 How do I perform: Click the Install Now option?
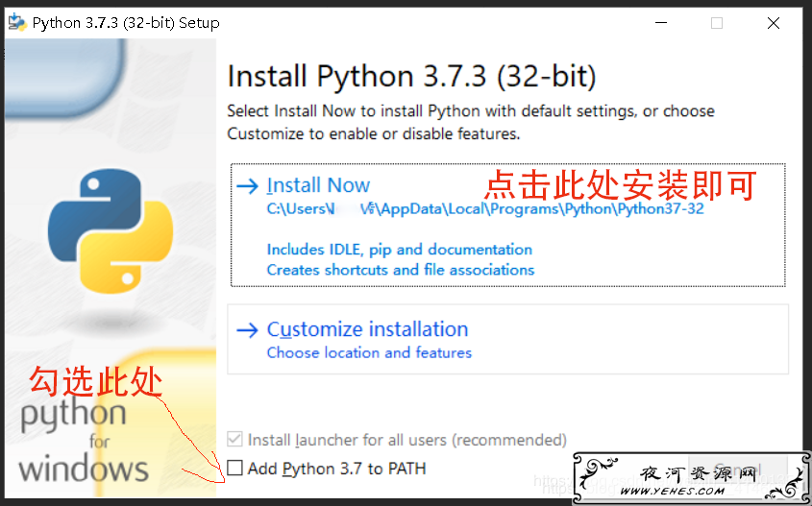(507, 225)
